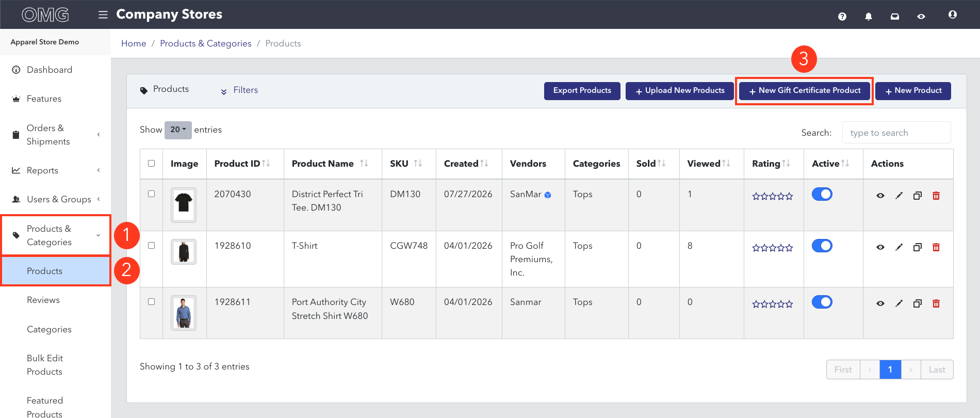View the District Perfect Tri Tee product
This screenshot has height=418, width=980.
(x=880, y=196)
